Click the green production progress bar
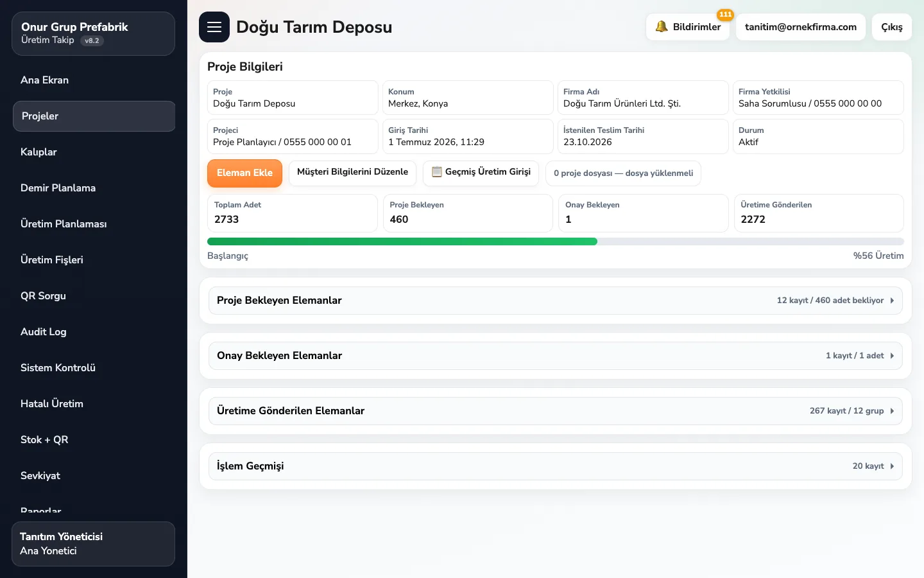The width and height of the screenshot is (924, 578). pos(402,241)
